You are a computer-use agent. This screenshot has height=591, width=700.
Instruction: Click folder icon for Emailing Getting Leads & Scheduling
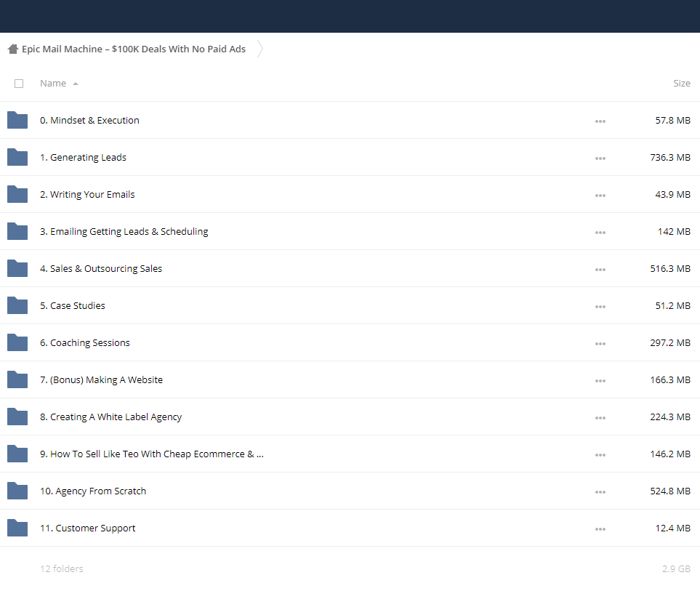[x=17, y=231]
